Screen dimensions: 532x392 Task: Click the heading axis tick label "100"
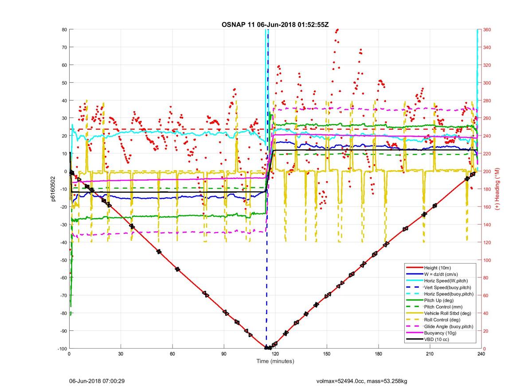487,260
